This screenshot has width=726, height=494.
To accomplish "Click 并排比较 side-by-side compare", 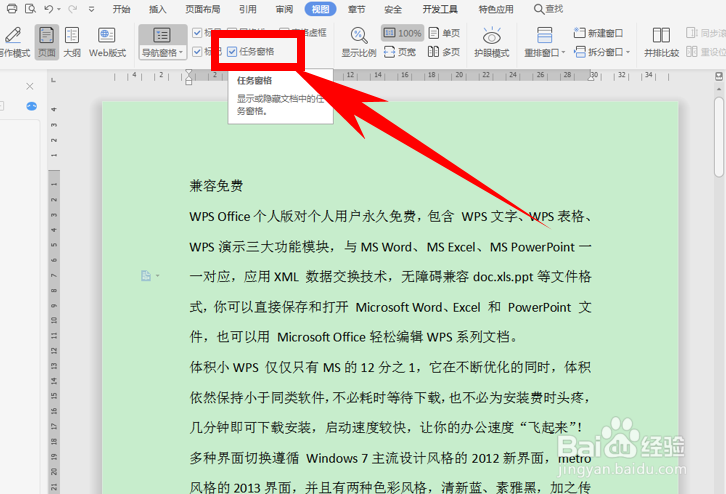I will click(661, 42).
